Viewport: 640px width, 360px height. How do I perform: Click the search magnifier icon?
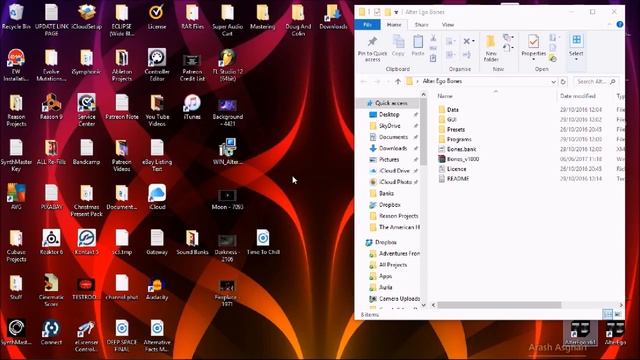[x=613, y=82]
